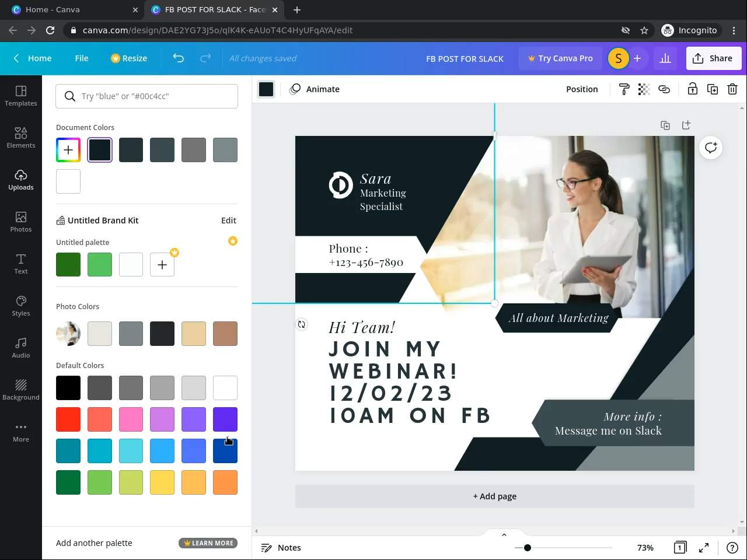Undo the last change

point(179,58)
